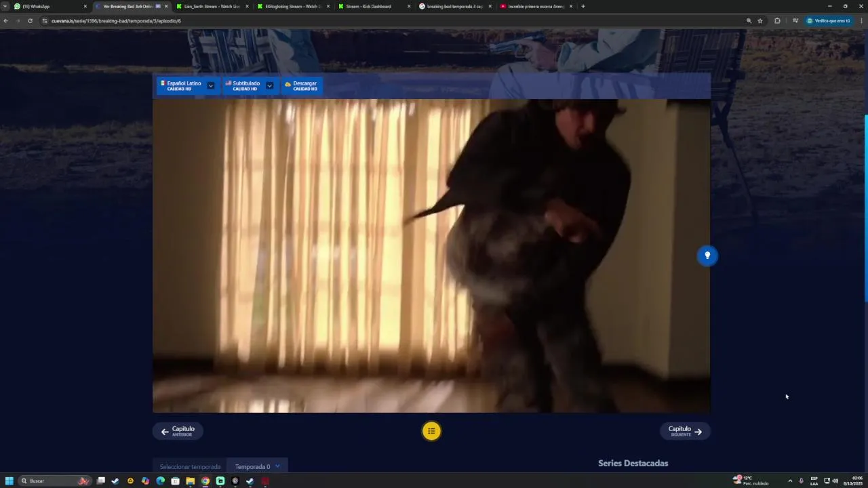Open the Temporada 0 season dropdown
The height and width of the screenshot is (488, 868).
click(x=258, y=466)
